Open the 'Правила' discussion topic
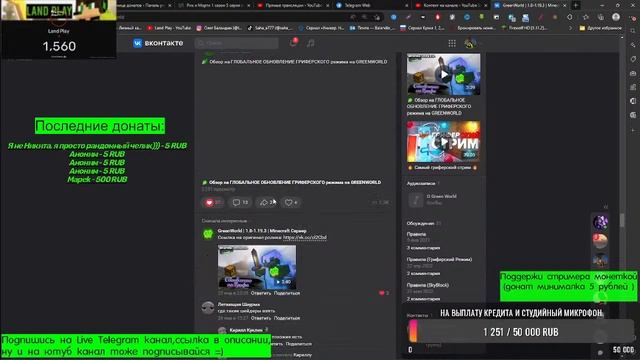Screen dimensions: 640x360 [416, 234]
